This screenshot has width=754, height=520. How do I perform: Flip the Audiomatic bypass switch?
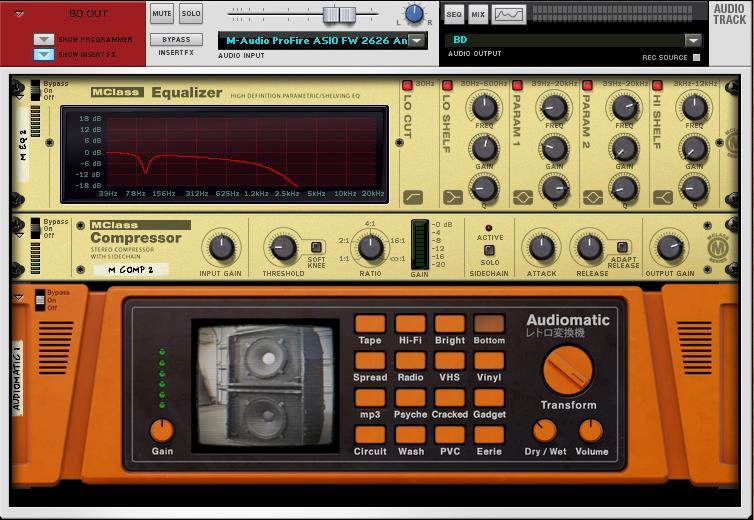pos(39,300)
